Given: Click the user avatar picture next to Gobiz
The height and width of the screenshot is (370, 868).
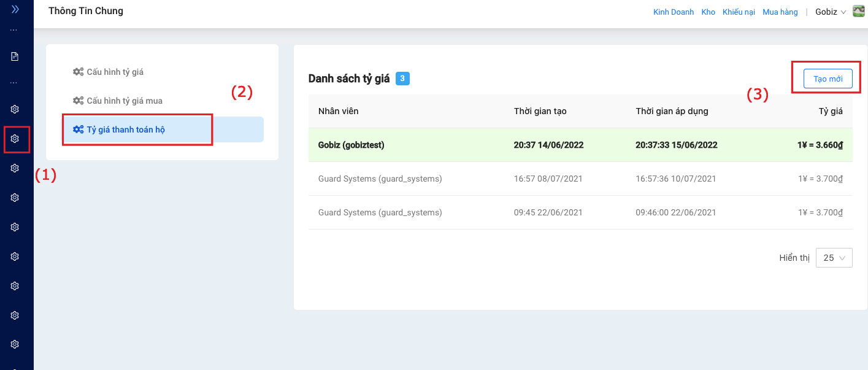Looking at the screenshot, I should coord(858,12).
